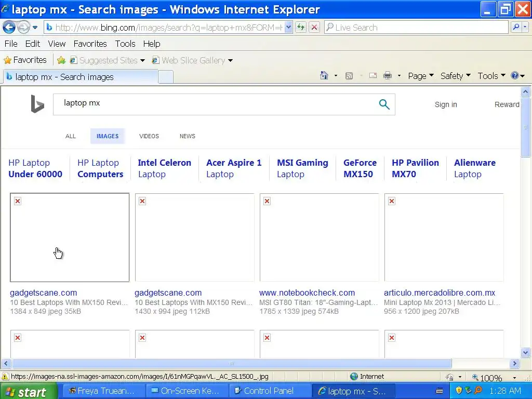Open the Edit menu

tap(33, 44)
